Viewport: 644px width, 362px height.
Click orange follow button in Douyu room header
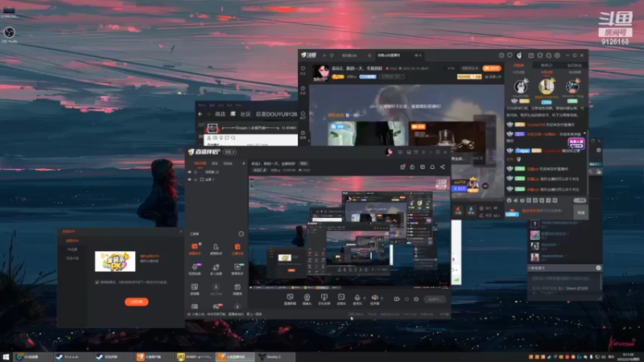point(492,68)
